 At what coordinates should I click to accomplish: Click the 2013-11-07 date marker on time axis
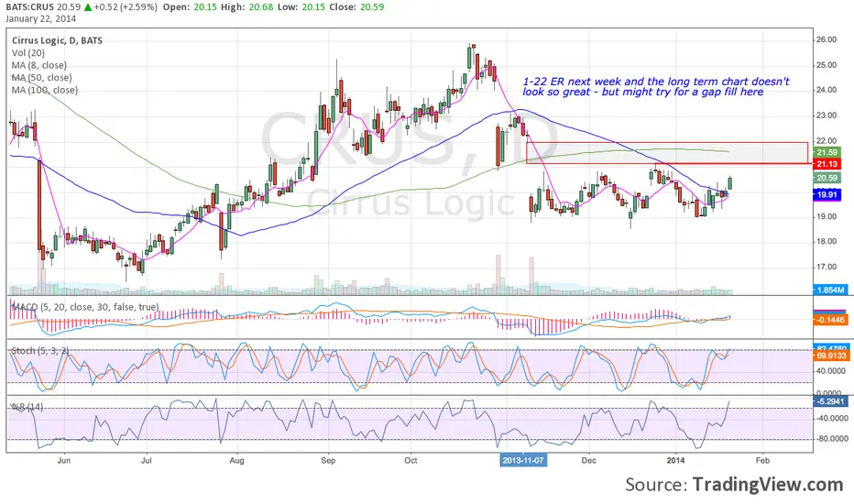click(523, 460)
